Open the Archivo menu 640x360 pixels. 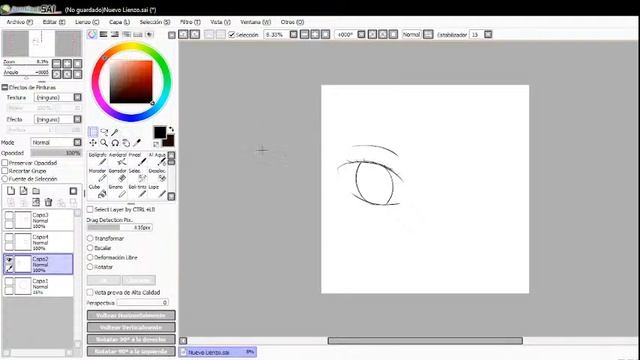pyautogui.click(x=20, y=22)
